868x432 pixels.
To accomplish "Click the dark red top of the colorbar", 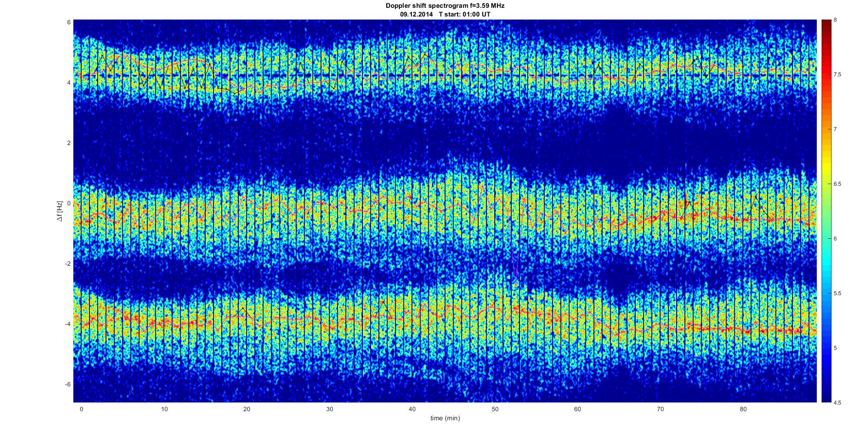I will pos(826,25).
